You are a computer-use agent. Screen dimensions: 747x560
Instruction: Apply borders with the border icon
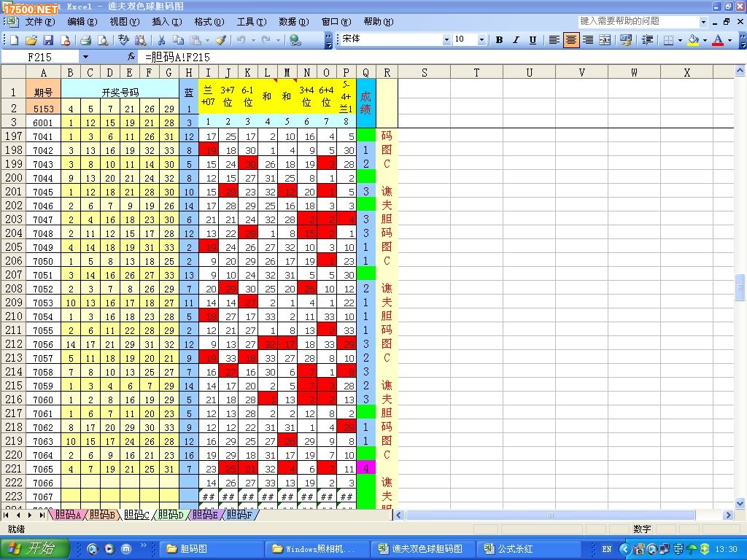click(x=668, y=40)
